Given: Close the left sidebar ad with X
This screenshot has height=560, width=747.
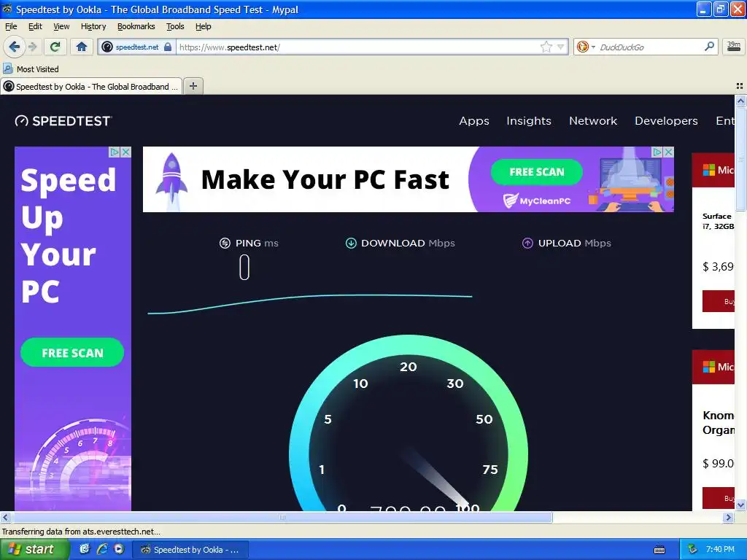Looking at the screenshot, I should click(125, 152).
